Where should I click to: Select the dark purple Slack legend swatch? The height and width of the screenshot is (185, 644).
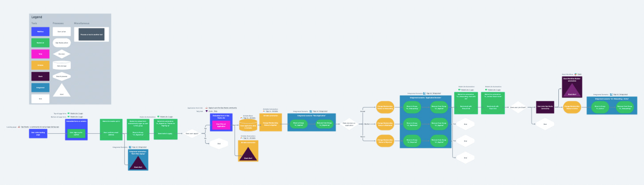click(x=40, y=76)
